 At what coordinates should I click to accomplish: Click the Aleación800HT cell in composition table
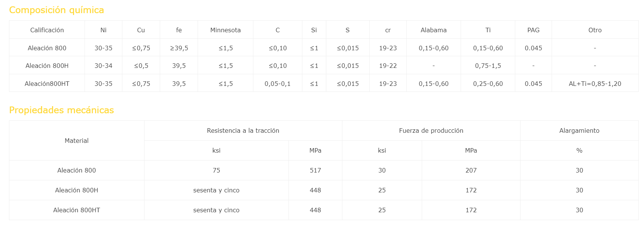[x=47, y=84]
